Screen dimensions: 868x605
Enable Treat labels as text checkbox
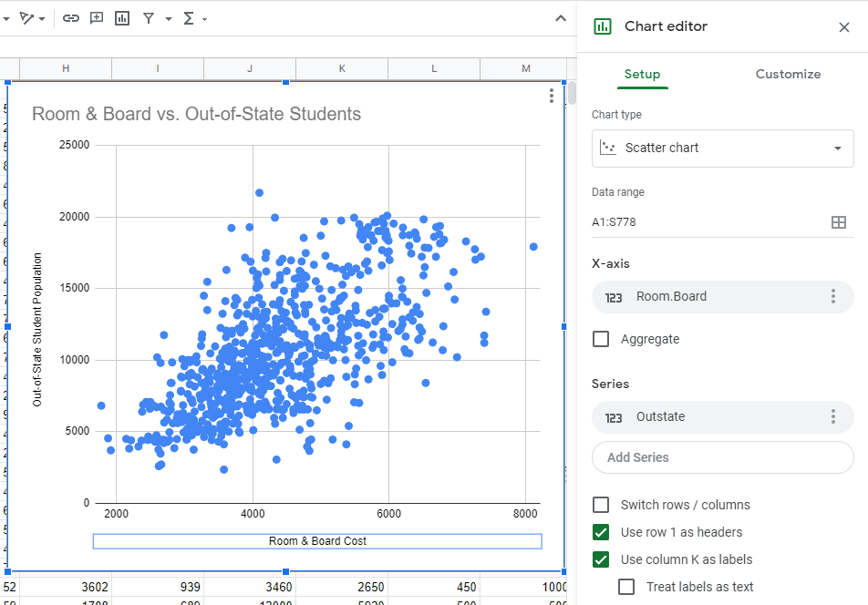tap(626, 587)
